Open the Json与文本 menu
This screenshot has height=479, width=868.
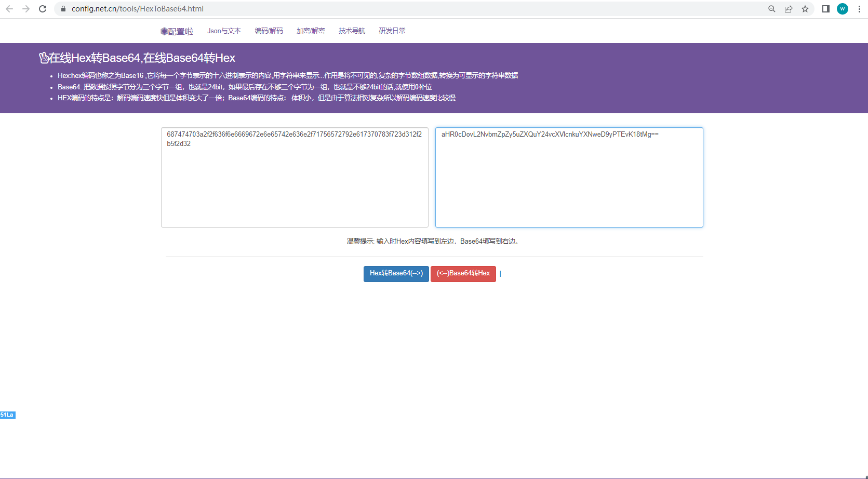pos(224,31)
